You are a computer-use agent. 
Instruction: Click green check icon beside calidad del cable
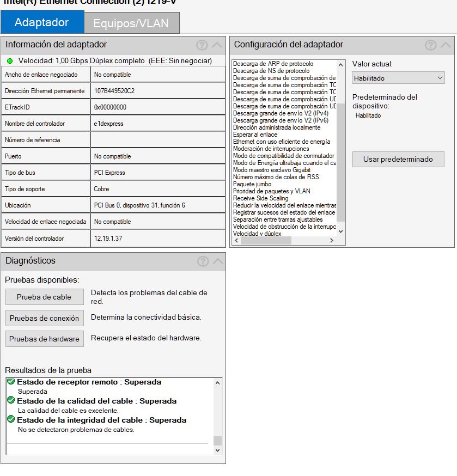click(11, 400)
